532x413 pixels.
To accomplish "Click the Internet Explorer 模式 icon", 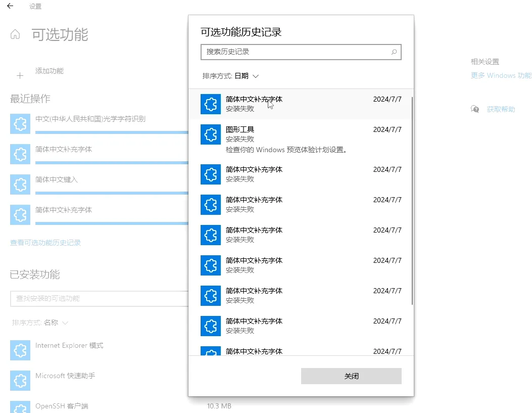I will (x=20, y=350).
